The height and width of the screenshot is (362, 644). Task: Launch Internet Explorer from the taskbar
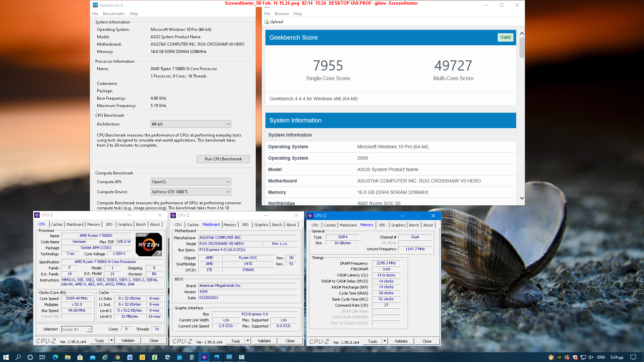click(105, 357)
